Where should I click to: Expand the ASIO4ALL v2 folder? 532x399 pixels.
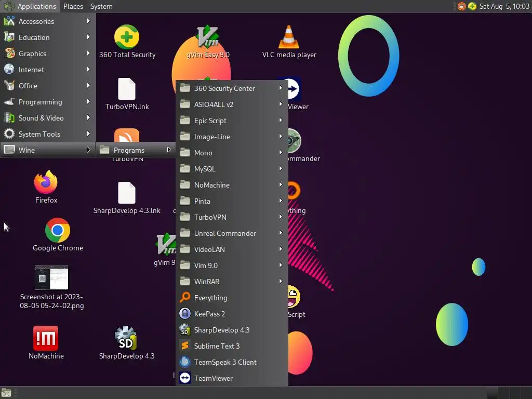point(232,104)
